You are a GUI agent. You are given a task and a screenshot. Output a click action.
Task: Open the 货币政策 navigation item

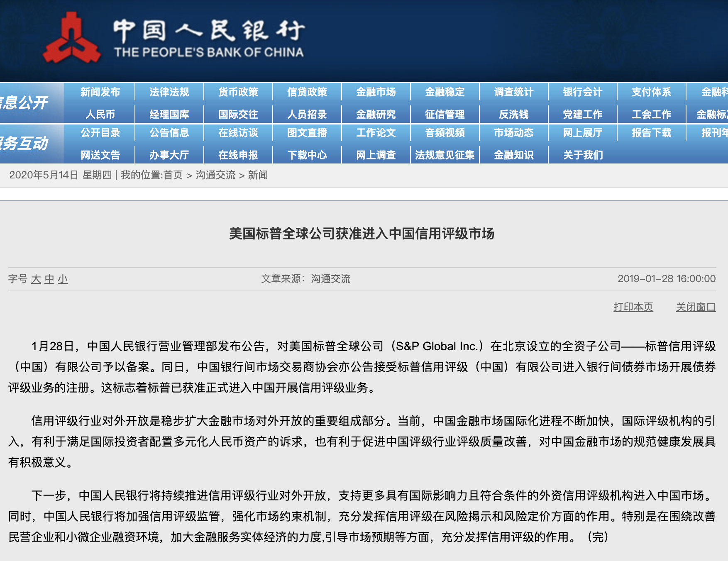click(238, 92)
